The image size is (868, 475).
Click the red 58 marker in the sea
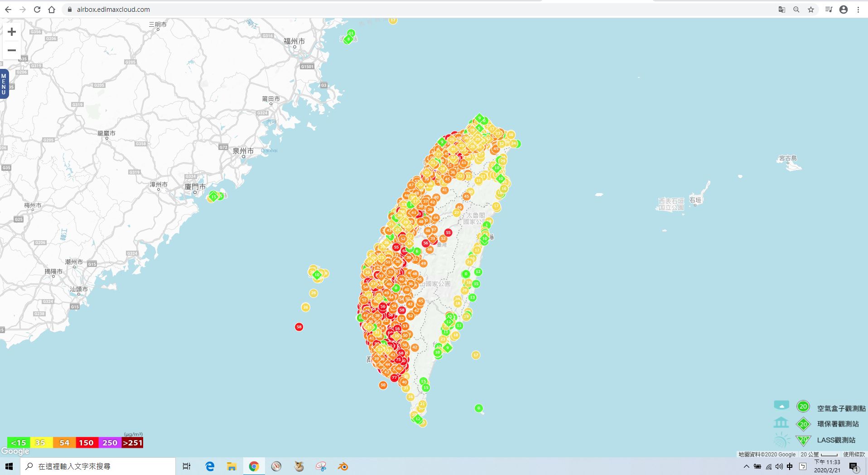click(x=299, y=327)
